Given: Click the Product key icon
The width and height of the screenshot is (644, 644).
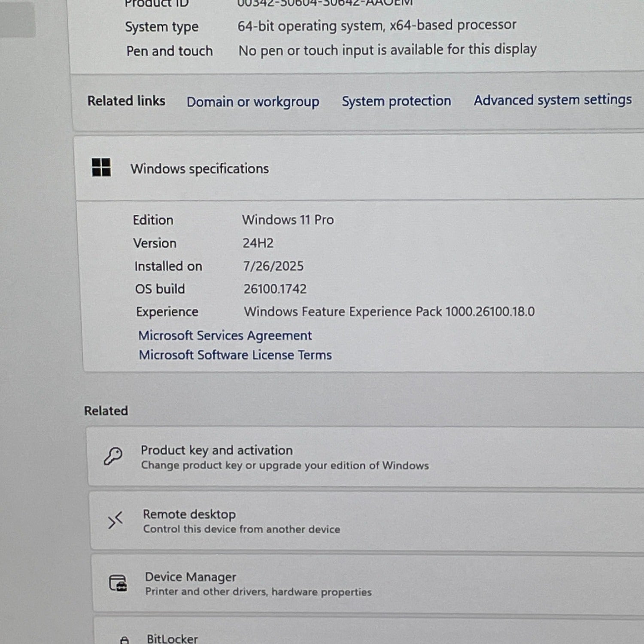Looking at the screenshot, I should [113, 456].
